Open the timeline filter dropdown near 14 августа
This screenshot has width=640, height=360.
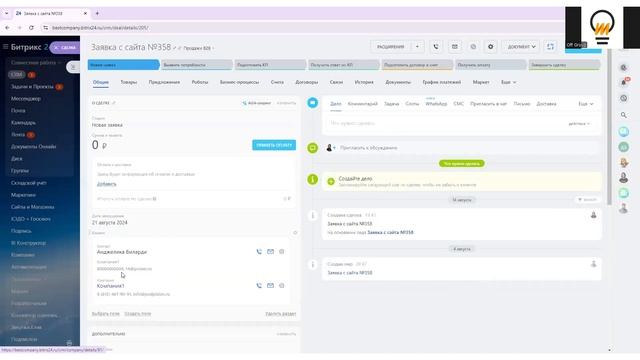[587, 200]
